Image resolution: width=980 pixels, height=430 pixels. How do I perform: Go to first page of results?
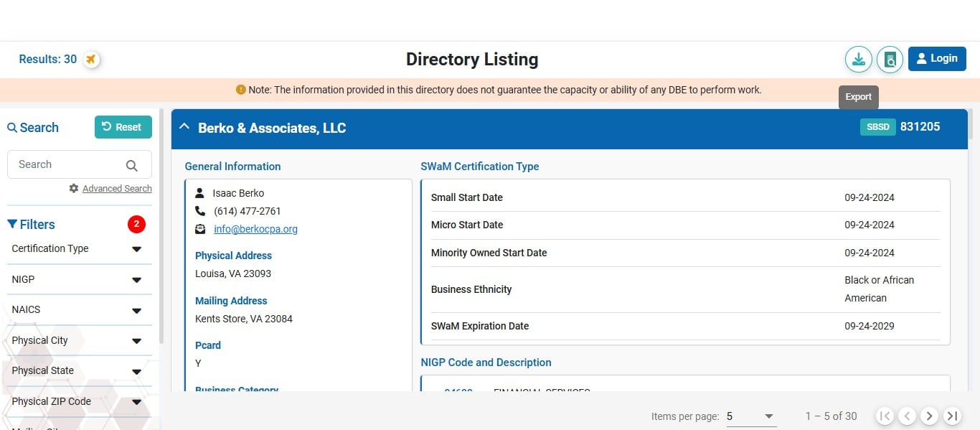(885, 416)
